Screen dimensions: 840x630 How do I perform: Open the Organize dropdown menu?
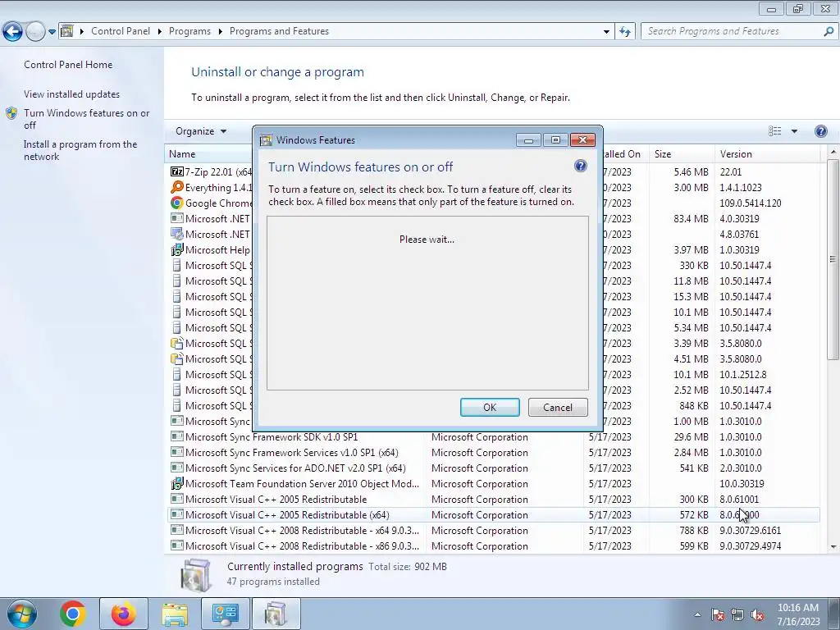click(201, 131)
